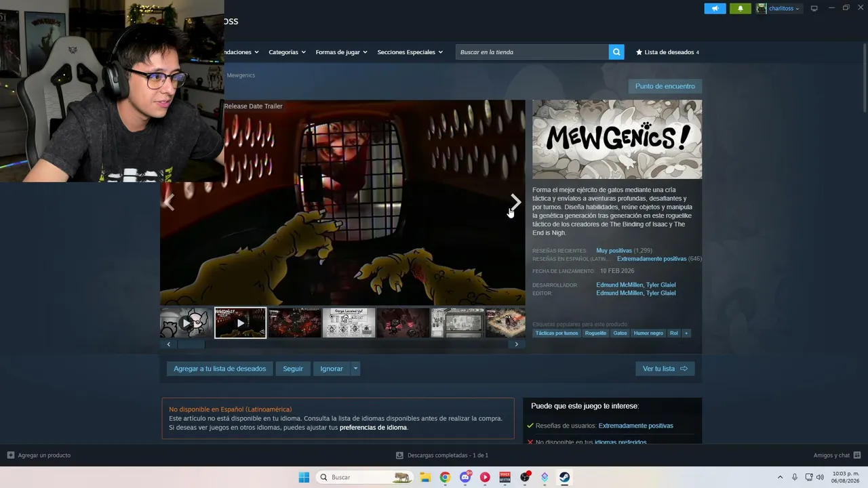
Task: Click the downloads icon in the status bar
Action: [400, 455]
